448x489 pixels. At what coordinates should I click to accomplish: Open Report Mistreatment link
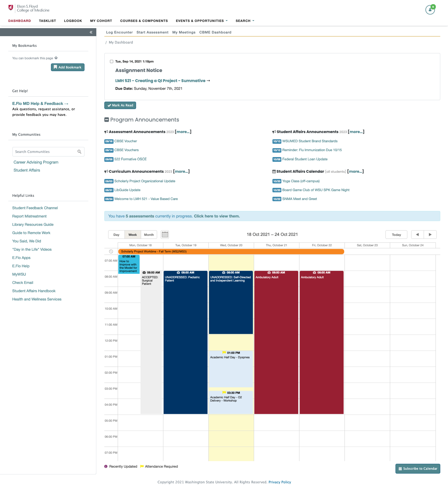click(x=29, y=216)
